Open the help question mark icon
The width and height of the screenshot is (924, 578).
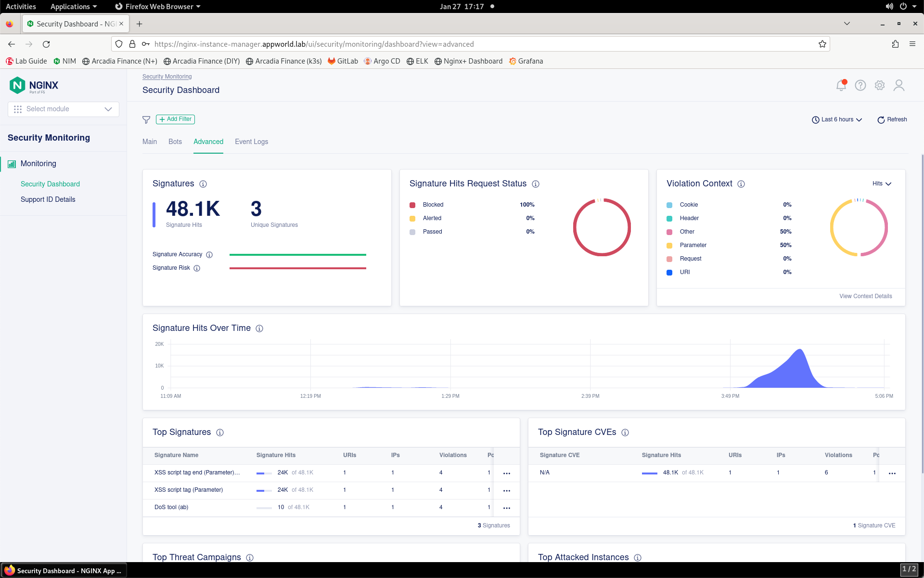[860, 85]
